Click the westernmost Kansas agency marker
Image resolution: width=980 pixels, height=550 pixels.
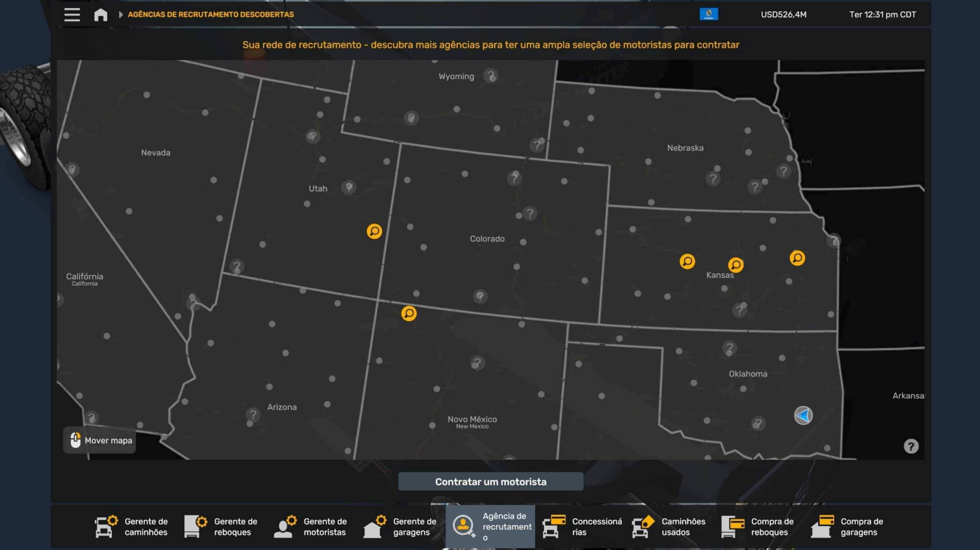tap(687, 262)
